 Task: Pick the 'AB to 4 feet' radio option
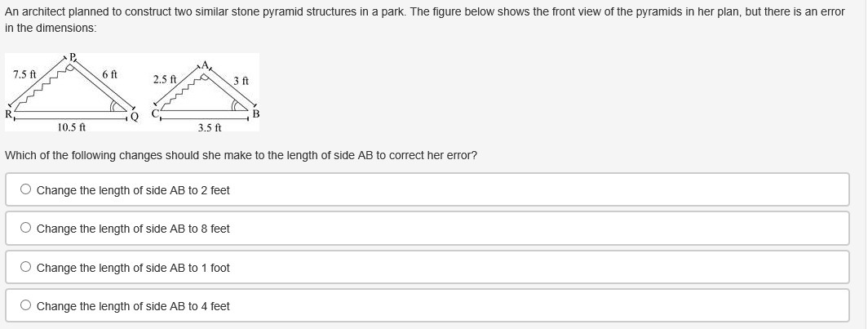tap(26, 305)
